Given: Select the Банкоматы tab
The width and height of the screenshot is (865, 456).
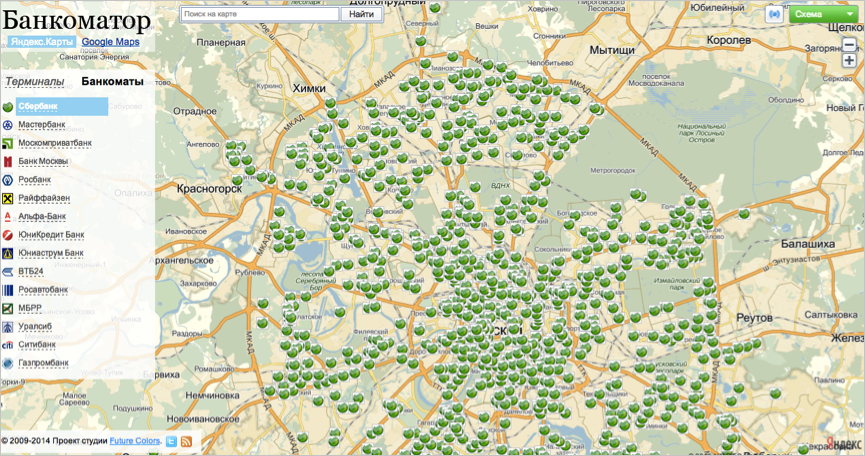Looking at the screenshot, I should pos(113,82).
